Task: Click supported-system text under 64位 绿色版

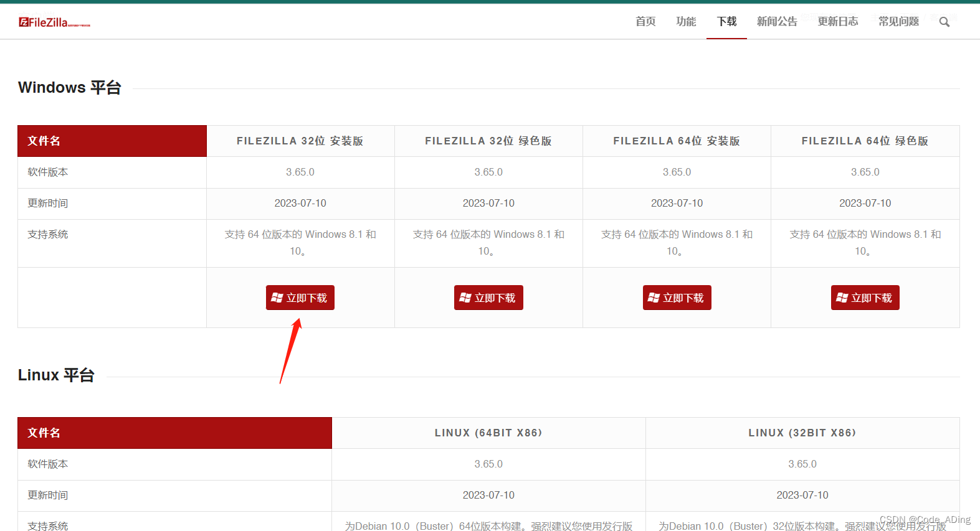Action: point(865,243)
